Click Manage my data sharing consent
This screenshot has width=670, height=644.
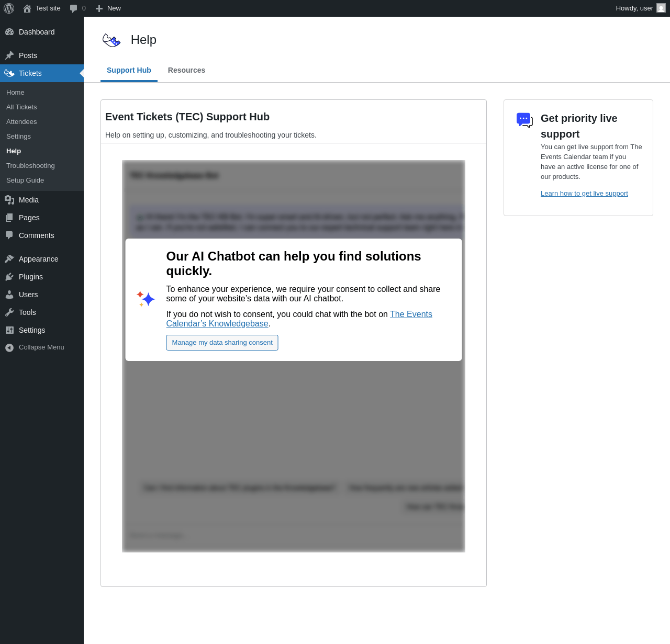click(x=222, y=343)
